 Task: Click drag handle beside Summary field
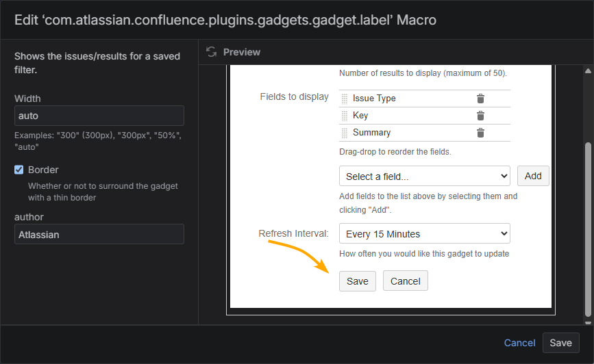pyautogui.click(x=345, y=133)
